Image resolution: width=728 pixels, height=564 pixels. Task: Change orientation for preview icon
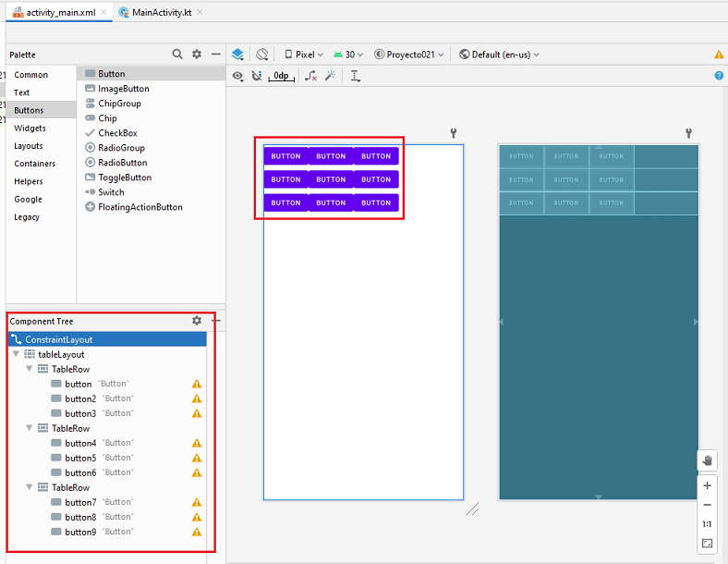pos(261,55)
